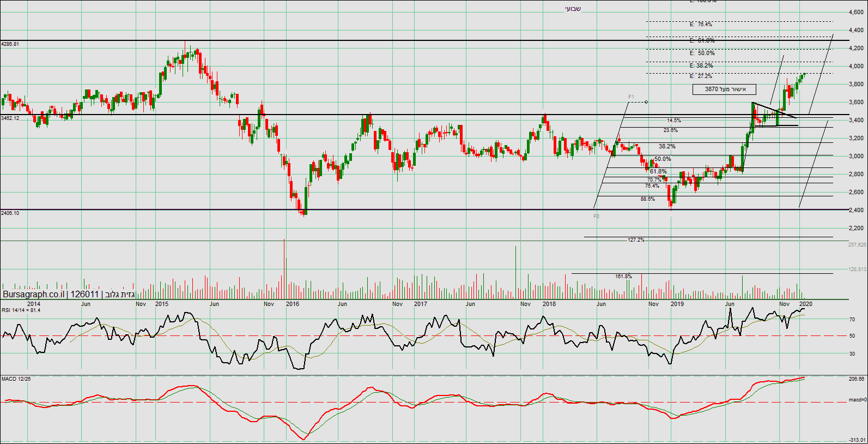Viewport: 868px width, 444px height.
Task: Select the F0 Fibonacci anchor label
Action: [596, 217]
